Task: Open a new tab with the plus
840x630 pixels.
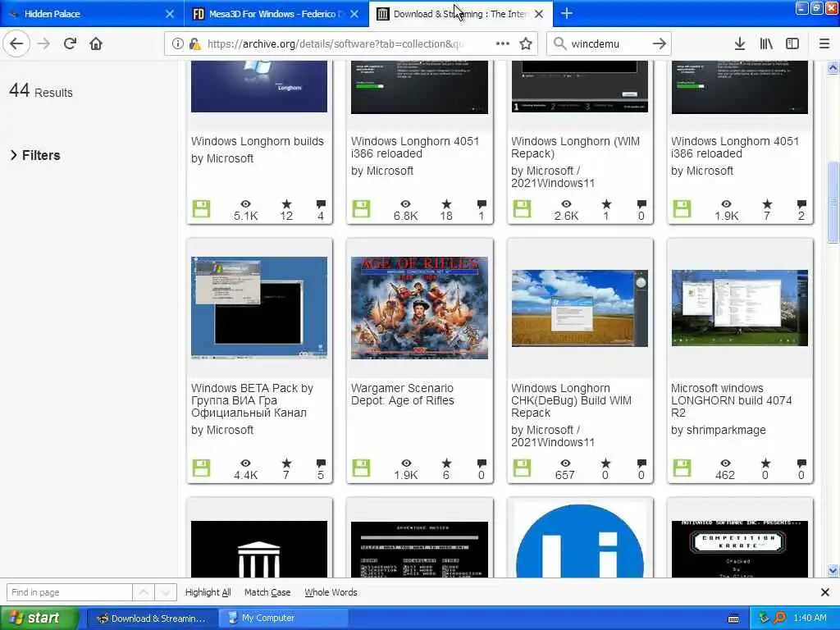Action: pos(566,14)
